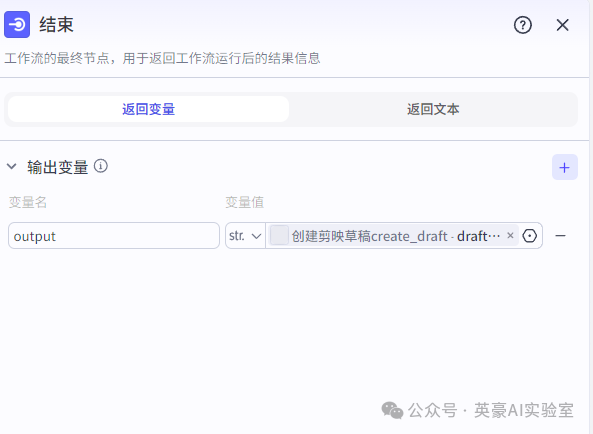
Task: Close the 结束 panel
Action: 562,25
